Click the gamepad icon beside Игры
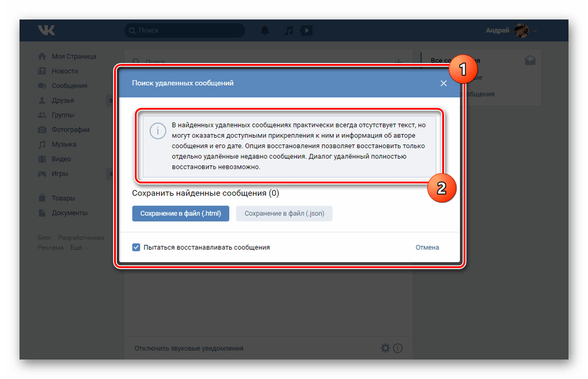588x379 pixels. 42,174
